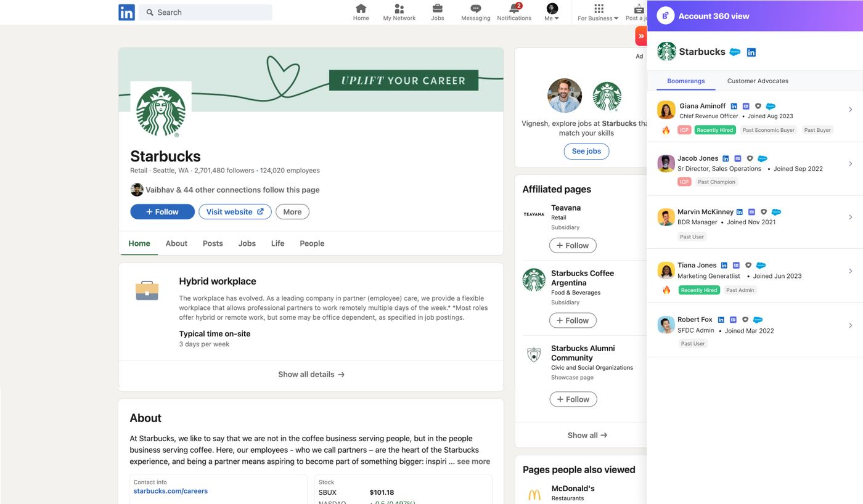Open Starbucks Salesforce icon in panel header
Viewport: 863px width, 504px height.
[735, 52]
